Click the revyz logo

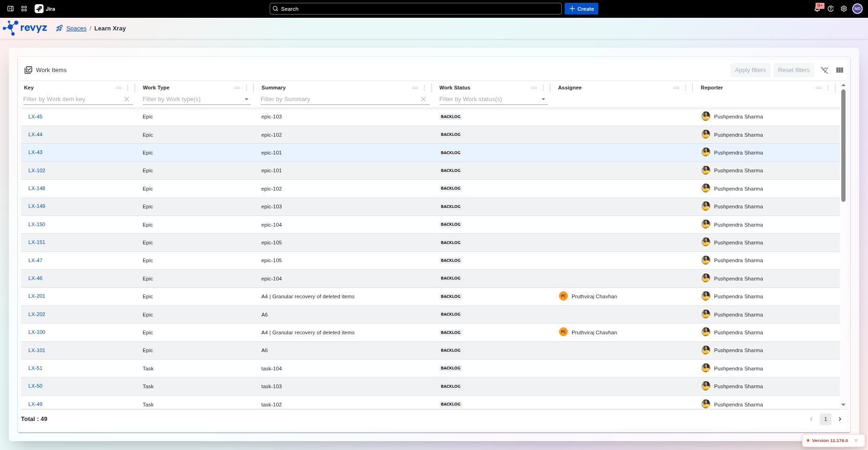pyautogui.click(x=25, y=28)
